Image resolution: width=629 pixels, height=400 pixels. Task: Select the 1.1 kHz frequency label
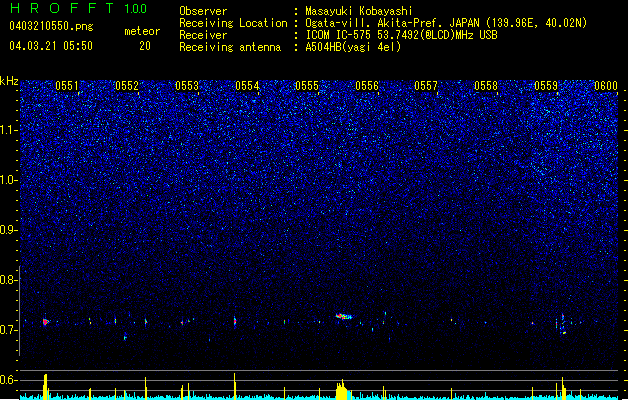[9, 130]
